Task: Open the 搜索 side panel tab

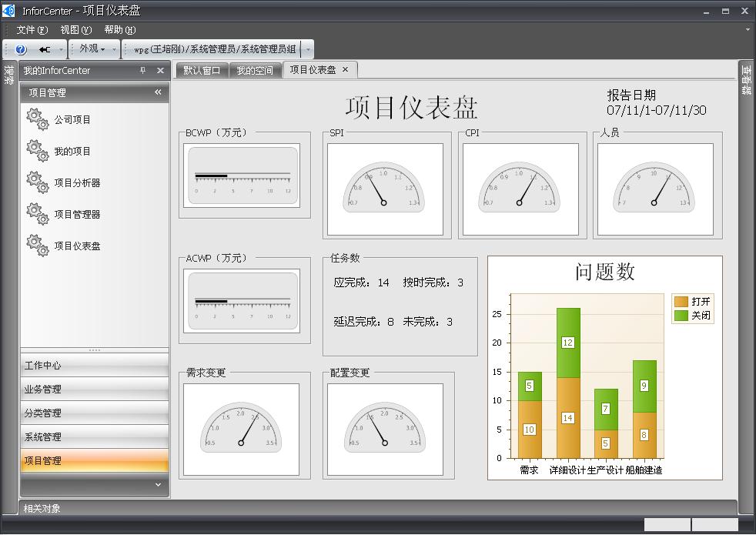Action: tap(8, 75)
